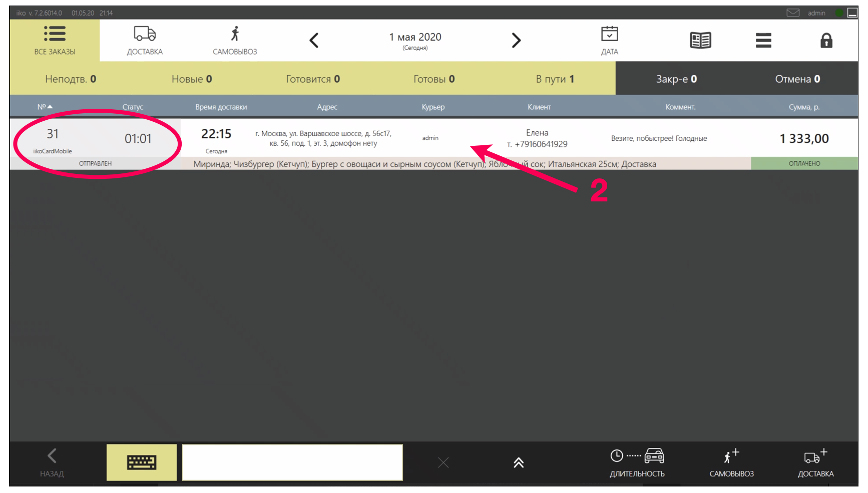This screenshot has height=493, width=868.
Task: Open the newspaper-style report icon
Action: [x=700, y=41]
